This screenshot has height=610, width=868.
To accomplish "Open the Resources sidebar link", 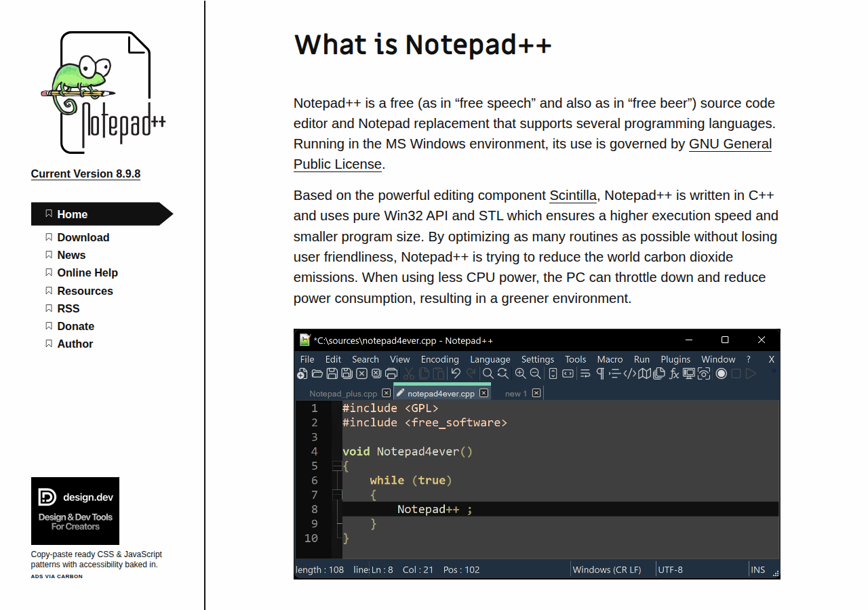I will click(85, 291).
